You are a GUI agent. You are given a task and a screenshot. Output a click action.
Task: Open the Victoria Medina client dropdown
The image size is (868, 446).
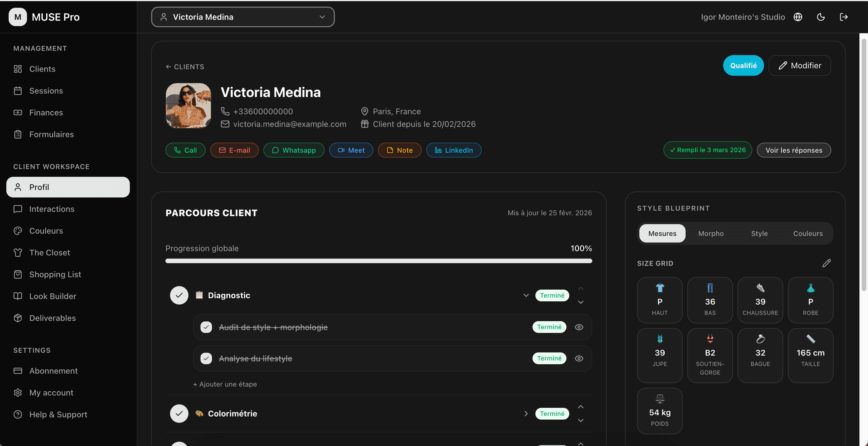click(243, 17)
